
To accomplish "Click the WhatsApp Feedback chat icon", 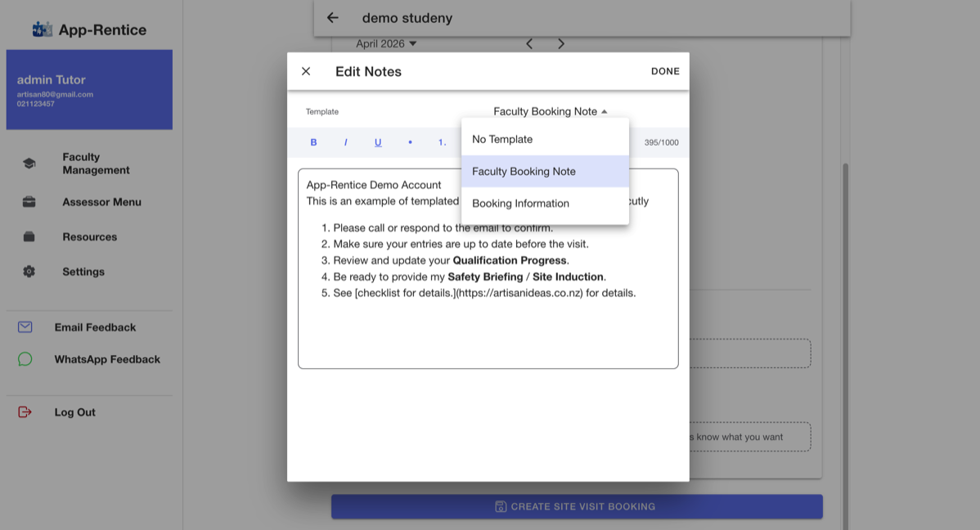I will pyautogui.click(x=25, y=359).
